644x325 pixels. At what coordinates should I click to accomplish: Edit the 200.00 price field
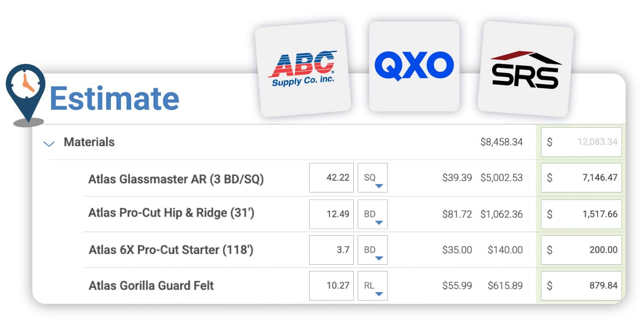coord(581,250)
